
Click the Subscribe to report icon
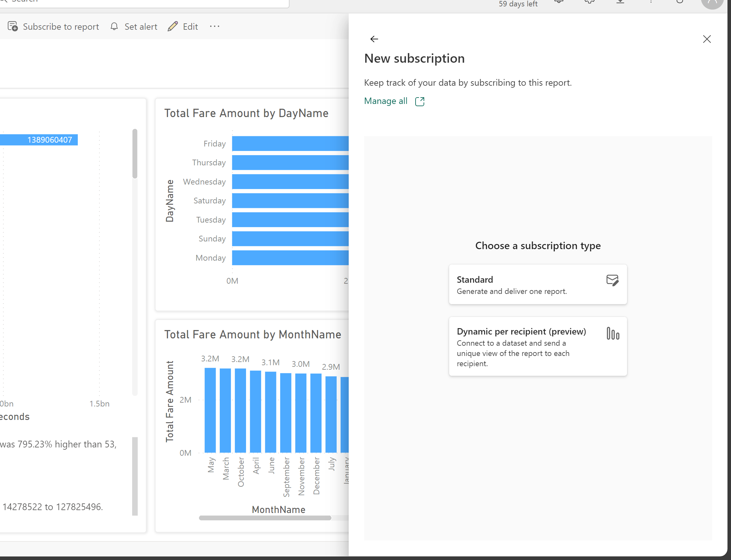click(x=13, y=26)
